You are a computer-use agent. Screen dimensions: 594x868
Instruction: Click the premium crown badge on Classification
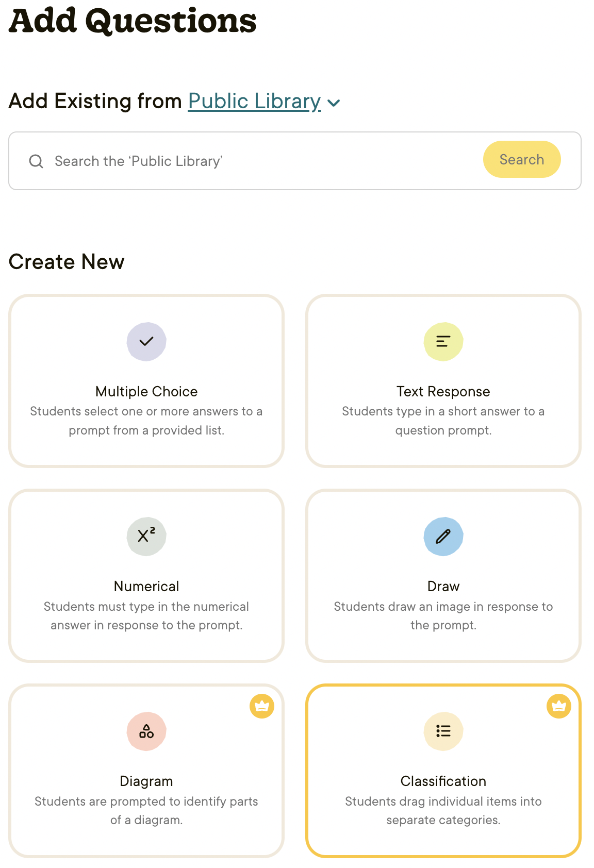coord(559,706)
